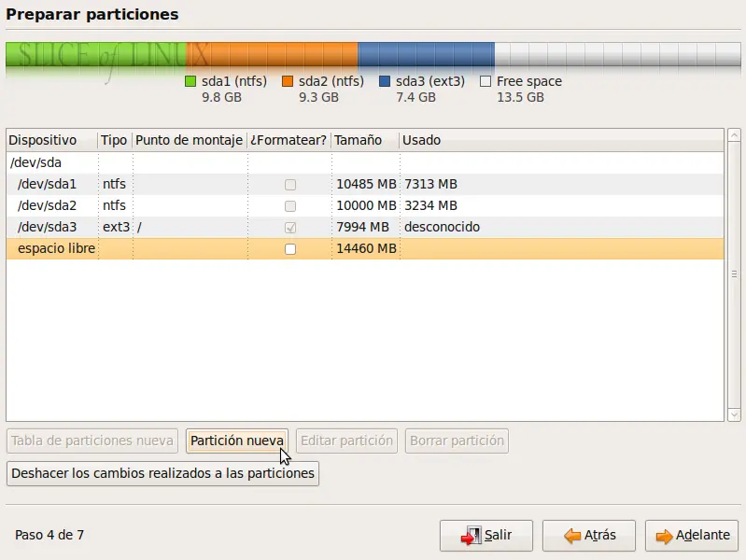Toggle format checkbox for espacio libre row
The width and height of the screenshot is (746, 560).
tap(290, 249)
